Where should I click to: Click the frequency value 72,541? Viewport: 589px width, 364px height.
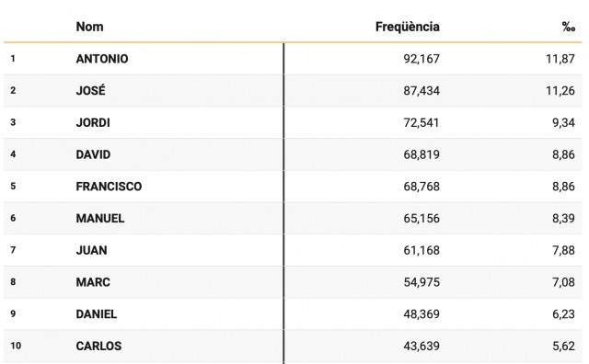pos(422,122)
